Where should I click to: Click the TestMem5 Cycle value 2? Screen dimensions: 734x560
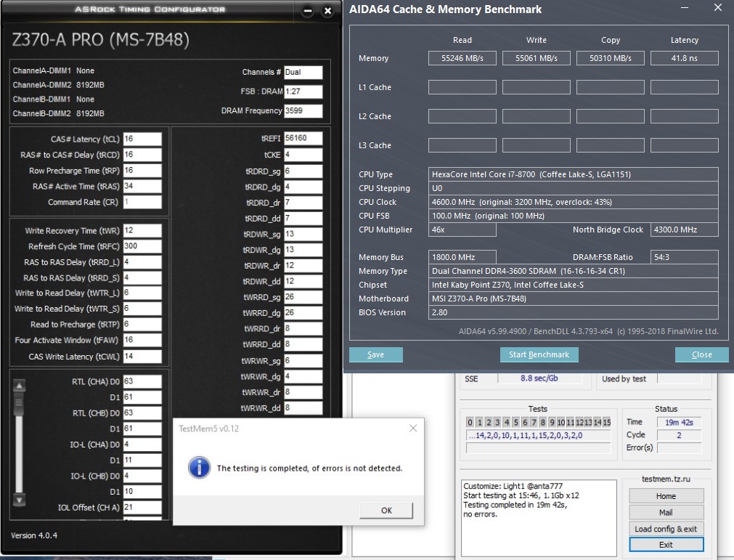[679, 435]
